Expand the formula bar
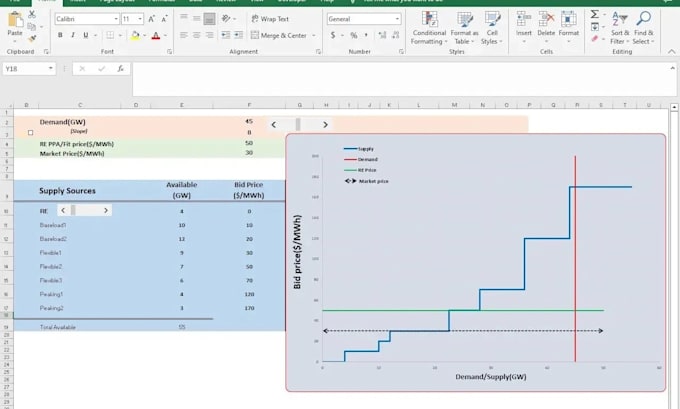 pos(673,68)
